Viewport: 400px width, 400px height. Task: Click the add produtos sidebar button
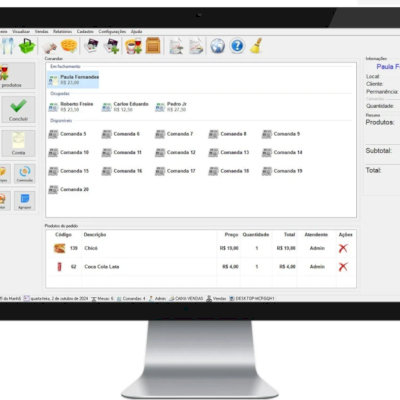coord(17,76)
